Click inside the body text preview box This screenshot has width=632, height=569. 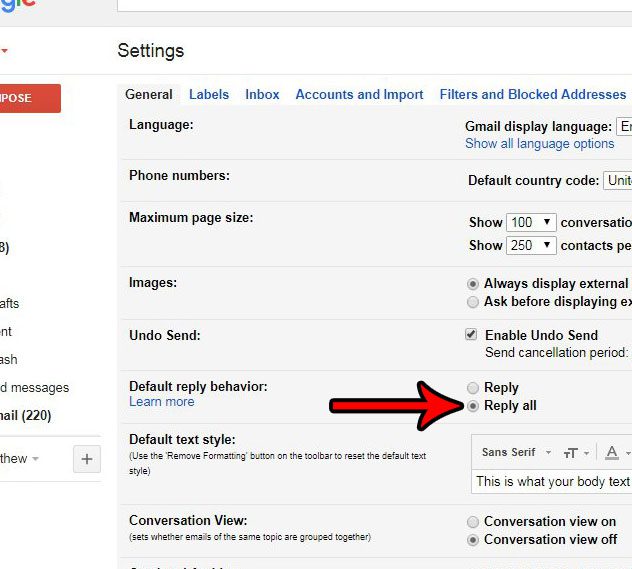[x=552, y=481]
